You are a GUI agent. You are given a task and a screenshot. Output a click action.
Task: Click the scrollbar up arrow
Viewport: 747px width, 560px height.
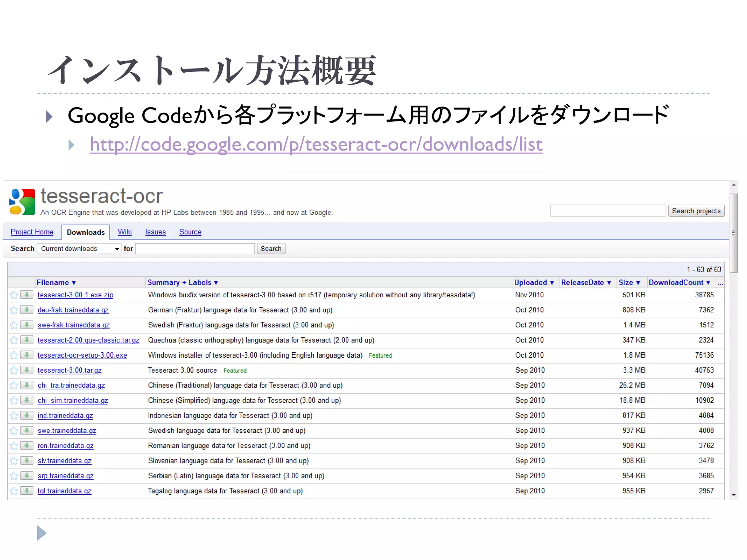click(x=734, y=185)
